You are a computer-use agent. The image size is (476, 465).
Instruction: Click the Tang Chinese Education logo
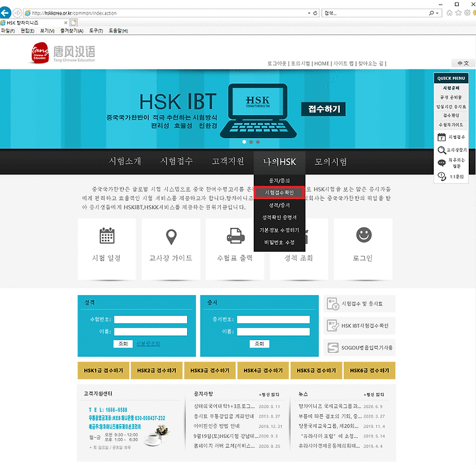pos(63,53)
